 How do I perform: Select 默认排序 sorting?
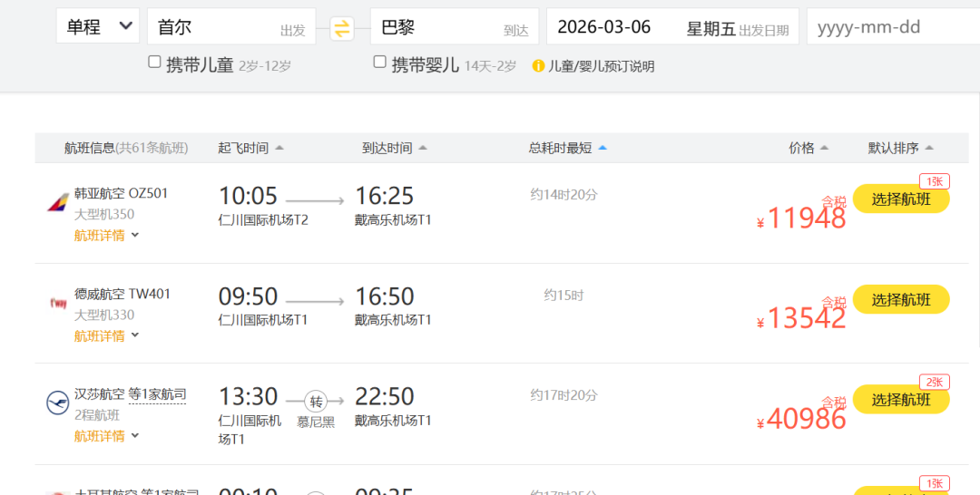click(900, 148)
